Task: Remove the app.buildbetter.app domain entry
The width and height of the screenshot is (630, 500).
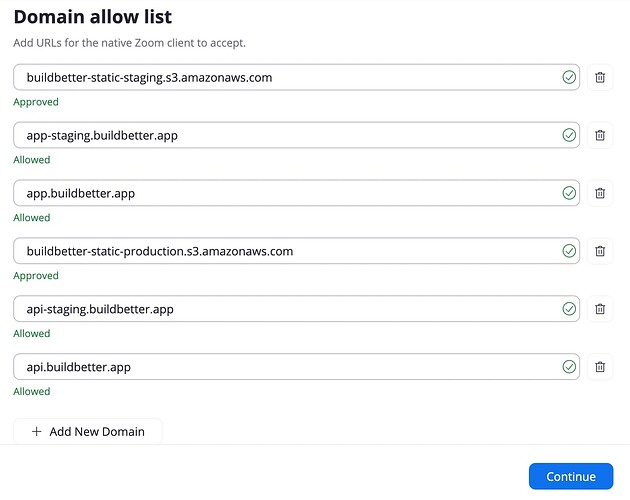Action: [600, 193]
